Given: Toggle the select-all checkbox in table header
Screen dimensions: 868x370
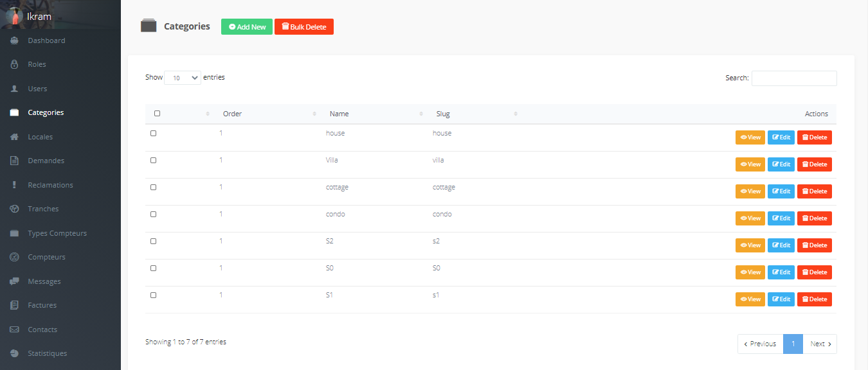Looking at the screenshot, I should pos(158,114).
